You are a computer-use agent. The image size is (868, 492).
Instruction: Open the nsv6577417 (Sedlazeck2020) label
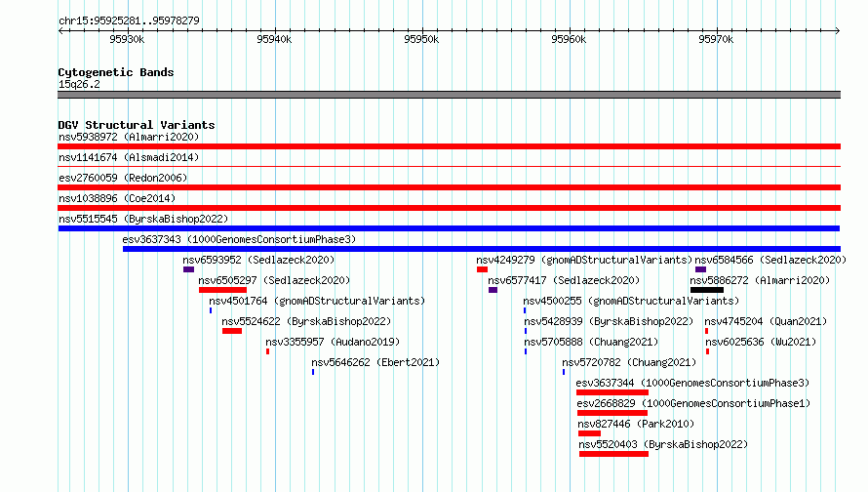[564, 280]
